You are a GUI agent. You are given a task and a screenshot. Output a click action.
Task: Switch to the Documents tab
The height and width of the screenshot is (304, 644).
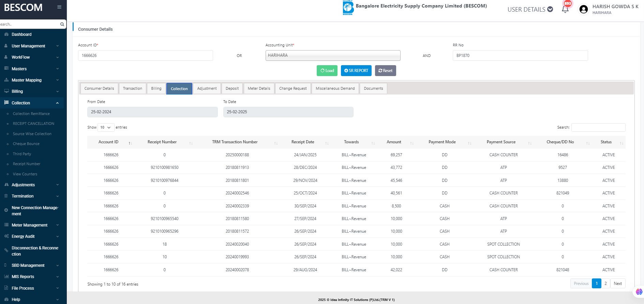[373, 88]
